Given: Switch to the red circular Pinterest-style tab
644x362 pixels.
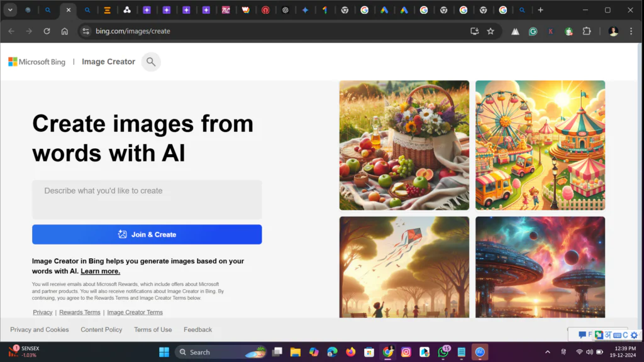Looking at the screenshot, I should click(x=265, y=10).
